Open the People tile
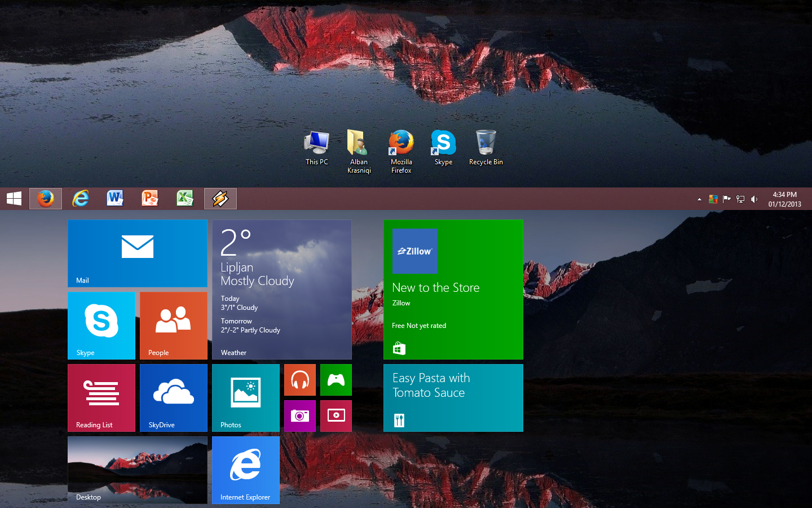 pyautogui.click(x=174, y=326)
